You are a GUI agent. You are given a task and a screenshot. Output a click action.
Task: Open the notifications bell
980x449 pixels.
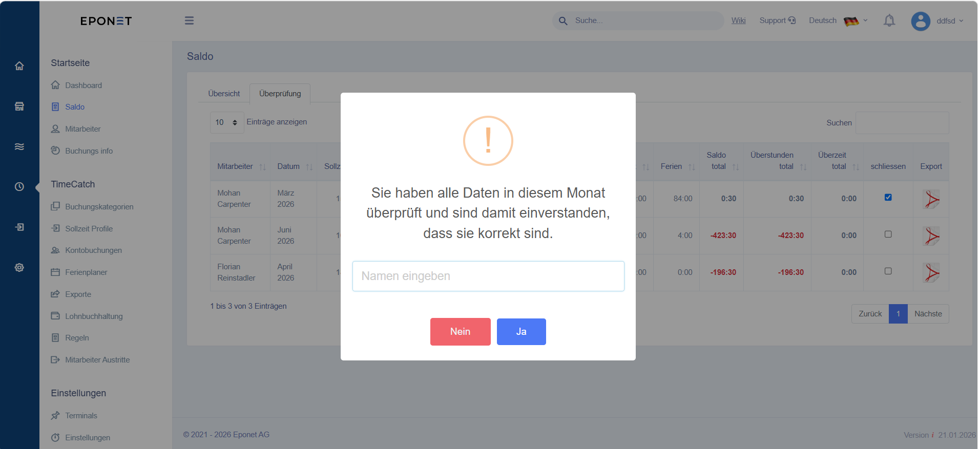pos(889,20)
